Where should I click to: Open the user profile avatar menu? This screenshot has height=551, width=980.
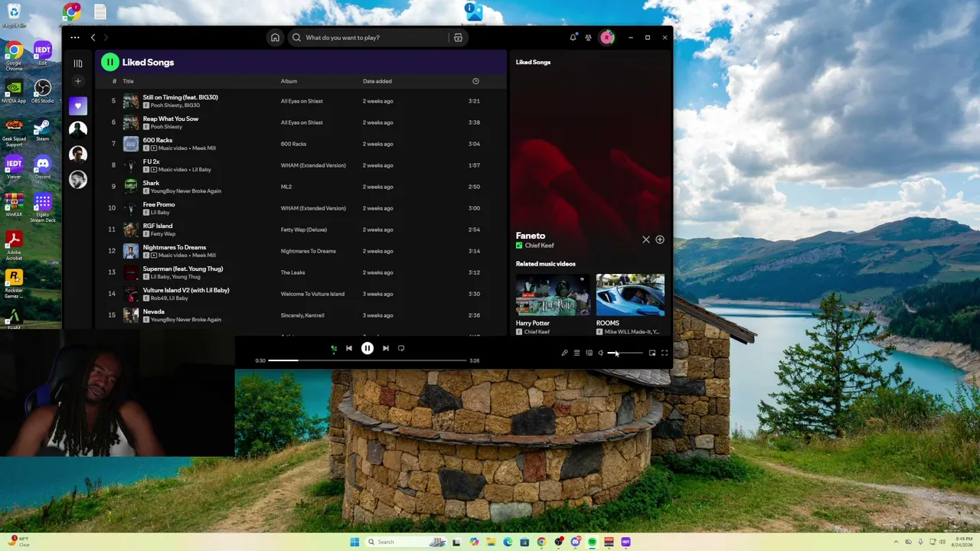click(607, 37)
